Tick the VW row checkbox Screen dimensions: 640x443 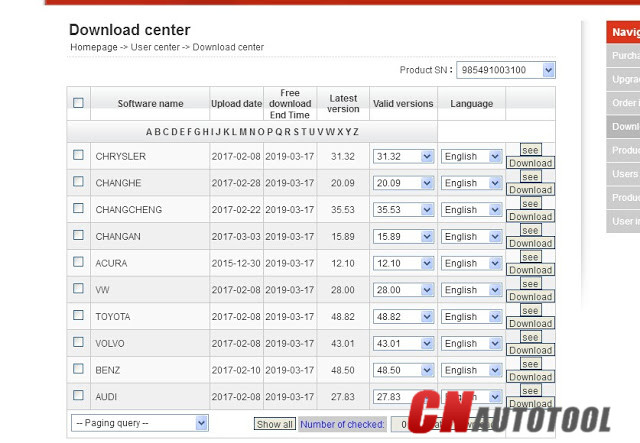[x=78, y=288]
